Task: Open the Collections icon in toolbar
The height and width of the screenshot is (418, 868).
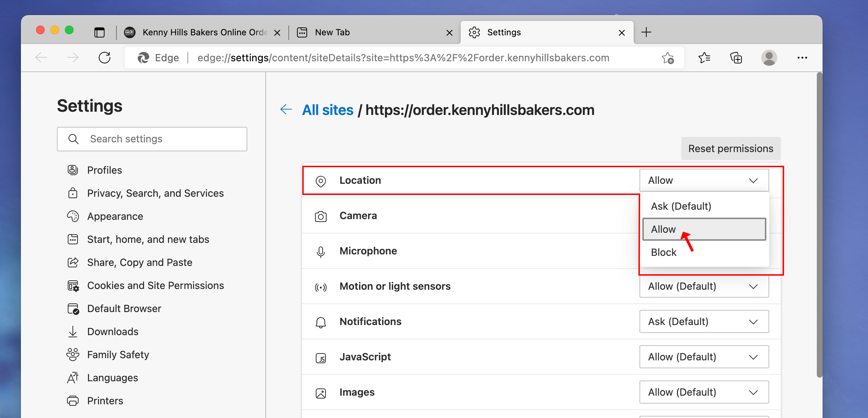Action: point(736,58)
